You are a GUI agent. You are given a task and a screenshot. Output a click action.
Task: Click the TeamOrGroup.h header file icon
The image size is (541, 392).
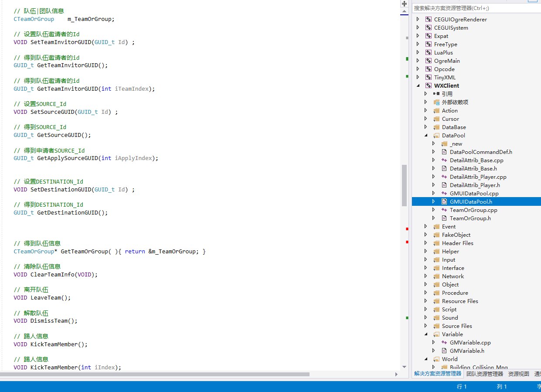pyautogui.click(x=444, y=218)
